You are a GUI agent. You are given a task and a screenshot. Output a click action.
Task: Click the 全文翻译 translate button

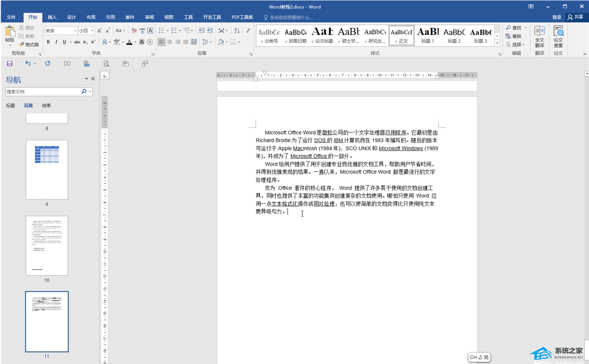coord(539,37)
